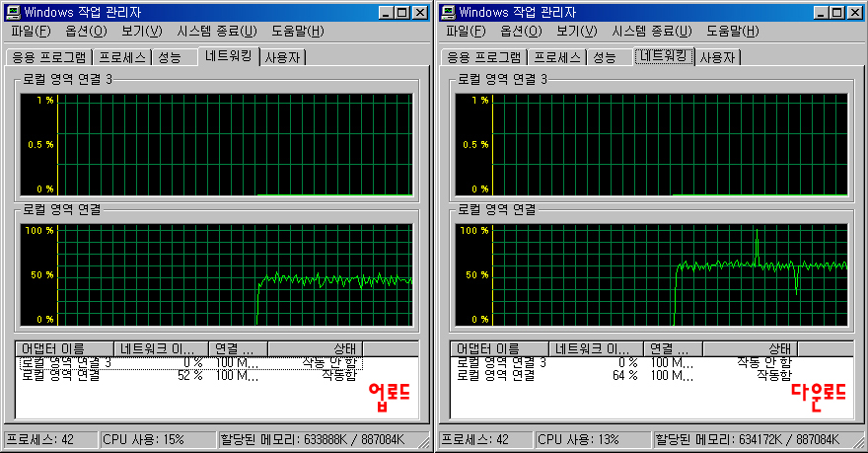Select 네트워킹 tab in right window

663,56
